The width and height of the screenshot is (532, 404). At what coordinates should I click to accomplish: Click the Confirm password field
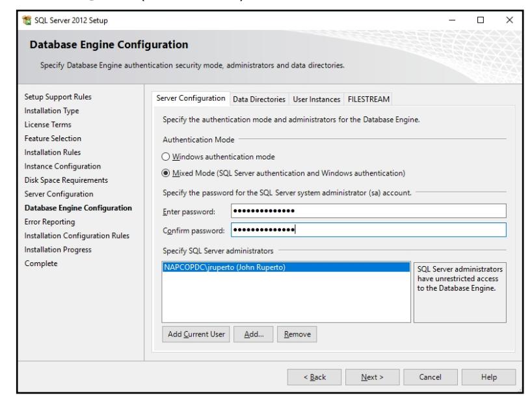(369, 230)
